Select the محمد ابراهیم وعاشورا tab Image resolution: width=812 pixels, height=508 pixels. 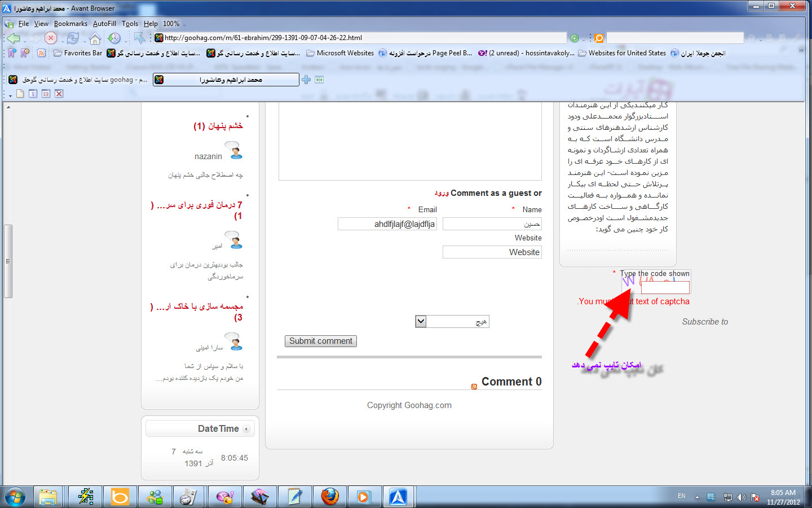coord(226,80)
